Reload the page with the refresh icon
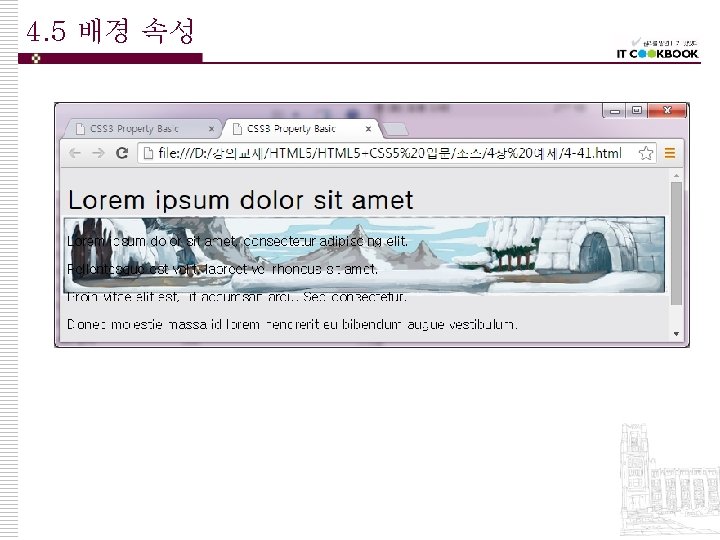The width and height of the screenshot is (720, 540). point(122,153)
